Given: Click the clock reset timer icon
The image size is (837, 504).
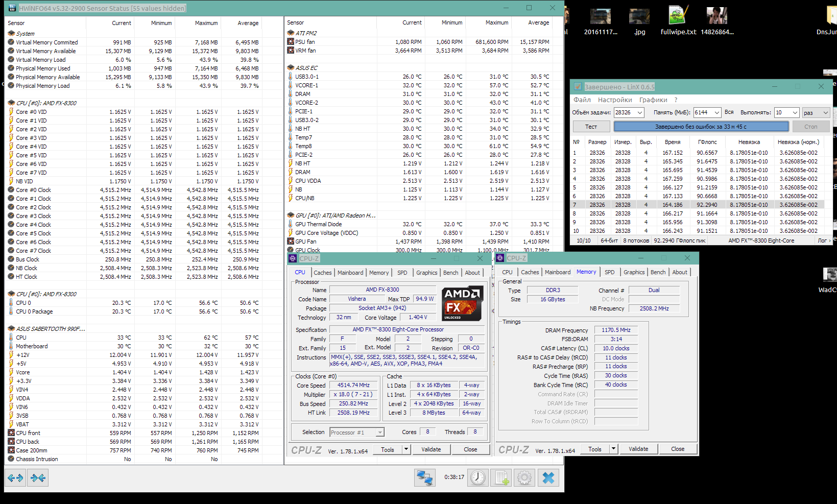Looking at the screenshot, I should click(x=478, y=477).
